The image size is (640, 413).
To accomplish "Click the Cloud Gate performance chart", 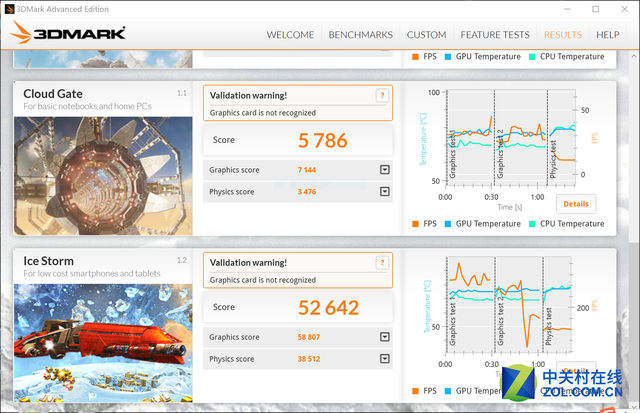I will (x=511, y=138).
